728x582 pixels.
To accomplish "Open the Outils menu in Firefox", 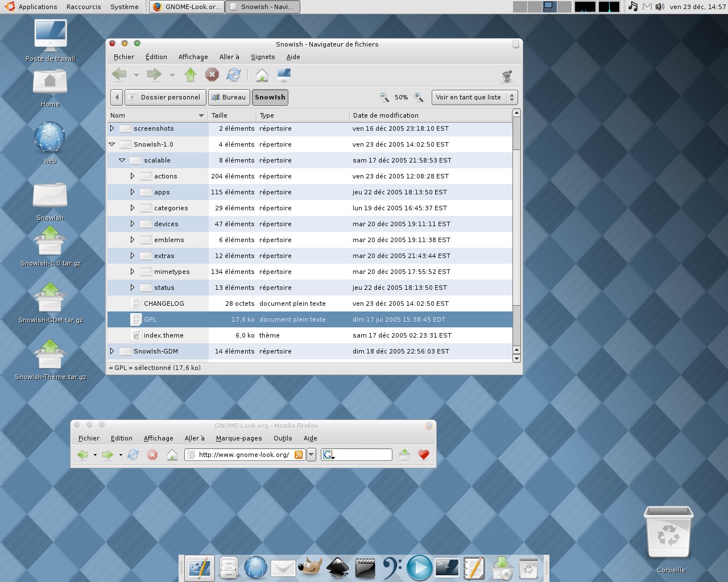I will tap(283, 438).
